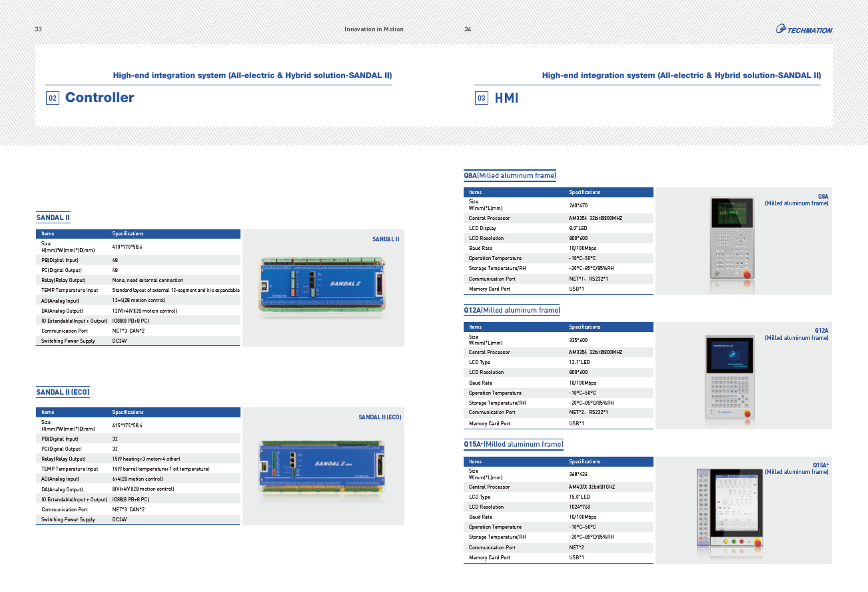Click 'TEMP Temperature Input' label in SANDAL II (ECO) table
Viewport: 868px width, 592px height.
69,469
